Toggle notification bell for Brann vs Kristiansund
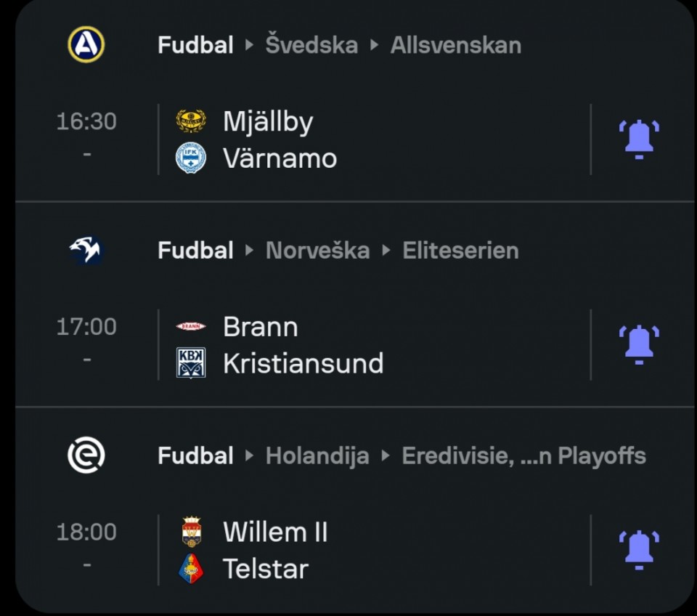This screenshot has height=616, width=697. tap(639, 345)
